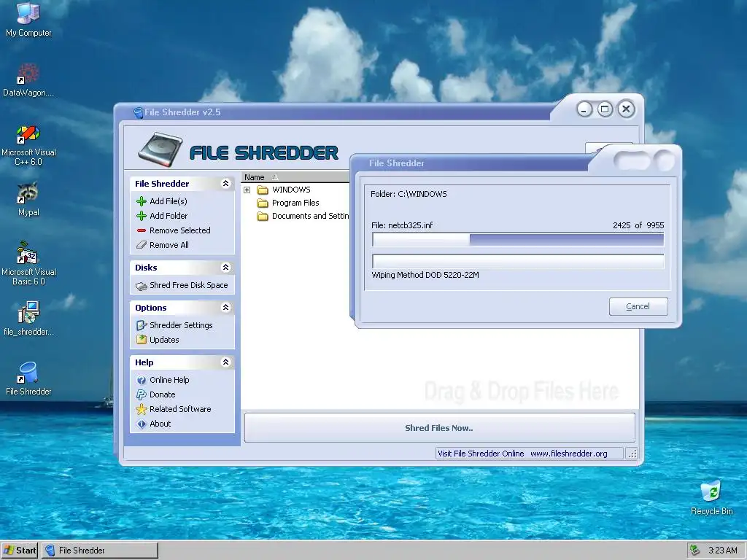Click the 'File: netcb325.inf' label
747x560 pixels.
click(x=402, y=226)
